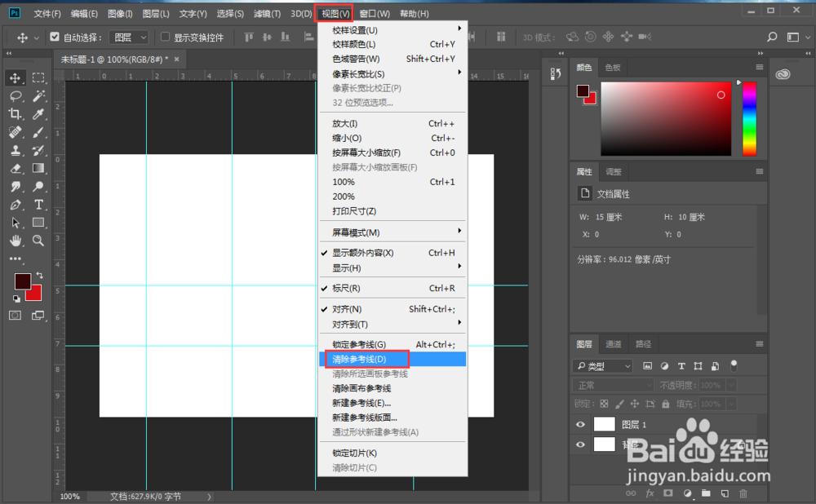Adjust the rainbow hue slider strip
The width and height of the screenshot is (816, 504).
[749, 118]
